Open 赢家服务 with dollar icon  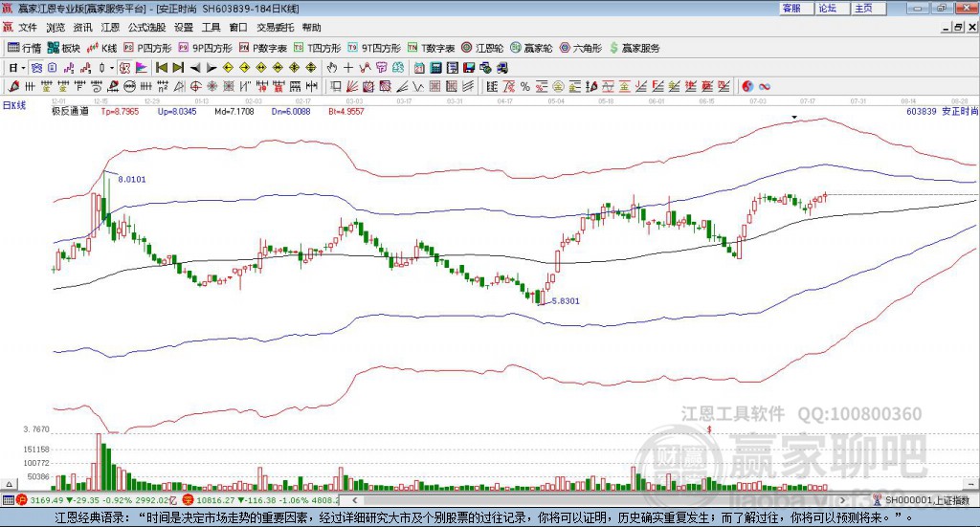click(x=635, y=48)
